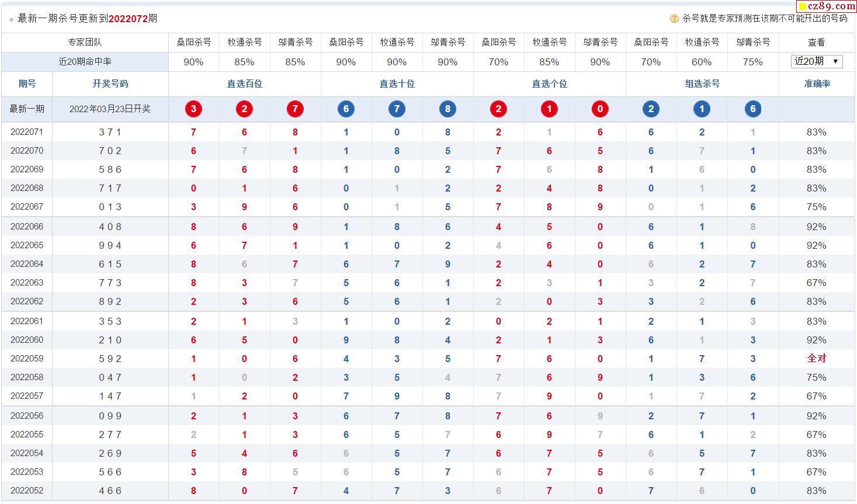Click the 准确率 header
The image size is (857, 504).
817,84
